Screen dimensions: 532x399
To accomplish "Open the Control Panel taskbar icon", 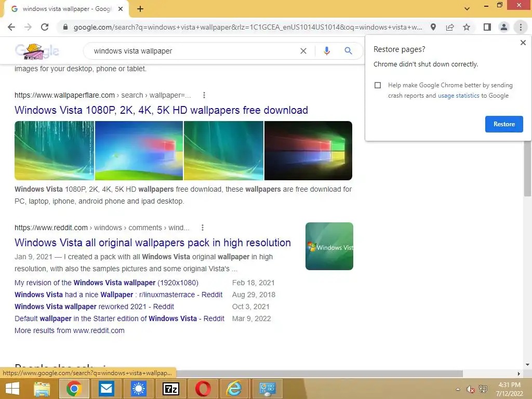I will pyautogui.click(x=267, y=389).
